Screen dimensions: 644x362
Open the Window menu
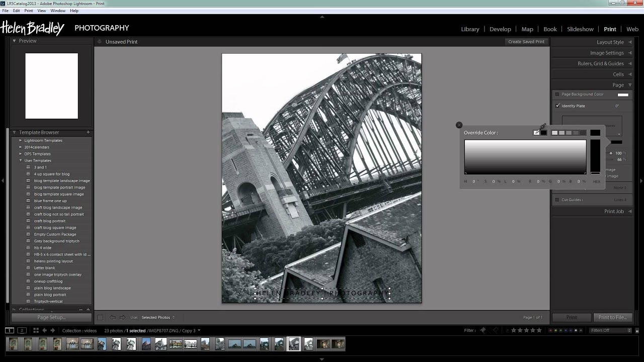pyautogui.click(x=58, y=11)
